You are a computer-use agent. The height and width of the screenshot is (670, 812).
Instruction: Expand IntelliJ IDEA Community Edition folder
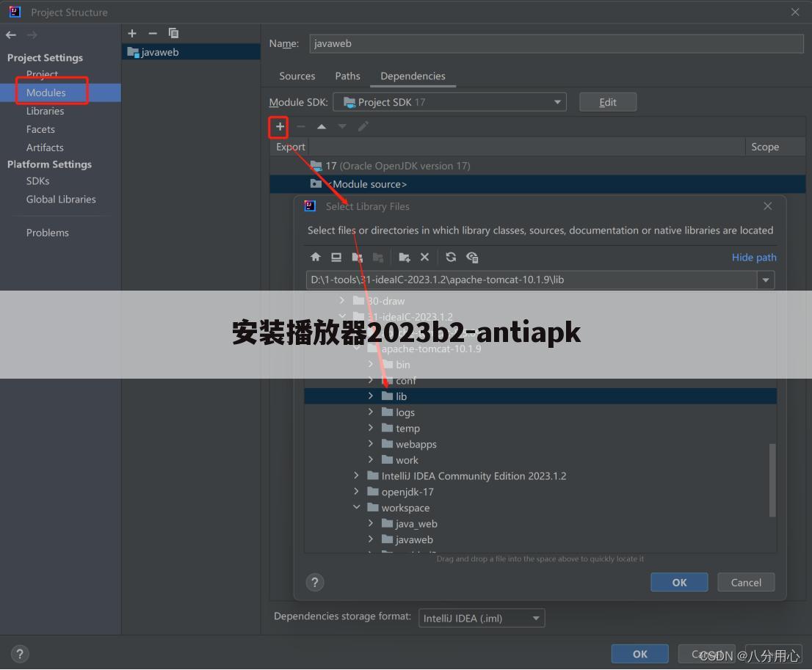[x=356, y=476]
